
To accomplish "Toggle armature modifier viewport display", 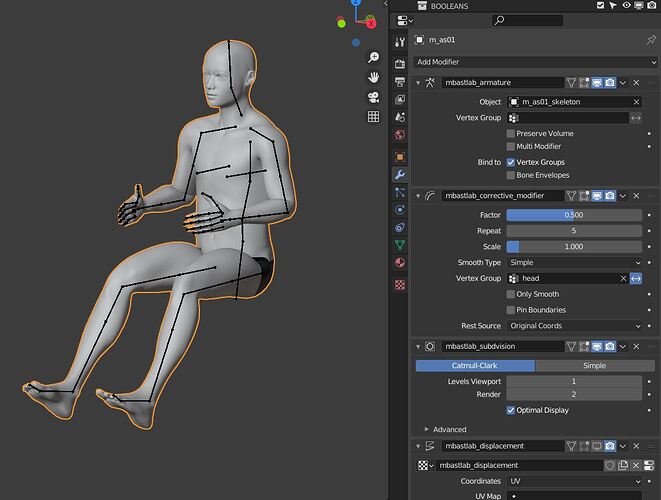I will (597, 83).
